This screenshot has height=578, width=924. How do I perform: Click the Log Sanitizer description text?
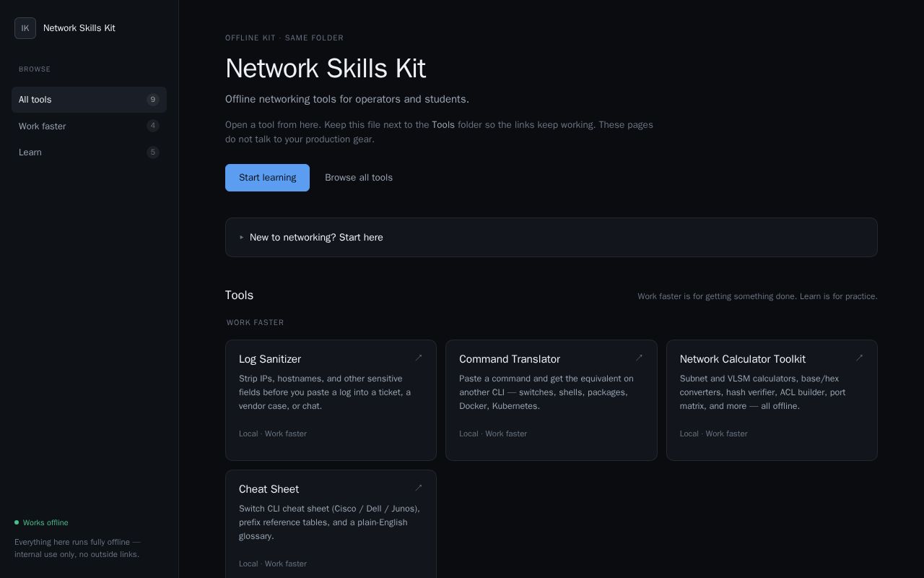(x=326, y=392)
